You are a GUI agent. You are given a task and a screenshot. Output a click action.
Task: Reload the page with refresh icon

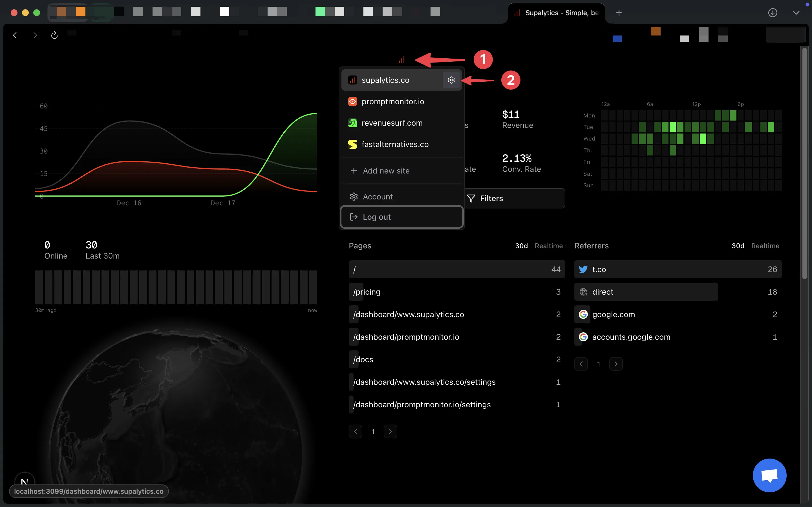coord(54,35)
